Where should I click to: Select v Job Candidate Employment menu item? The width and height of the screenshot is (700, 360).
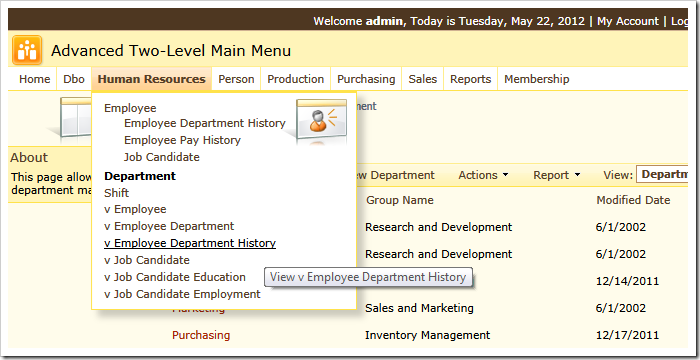(x=182, y=294)
